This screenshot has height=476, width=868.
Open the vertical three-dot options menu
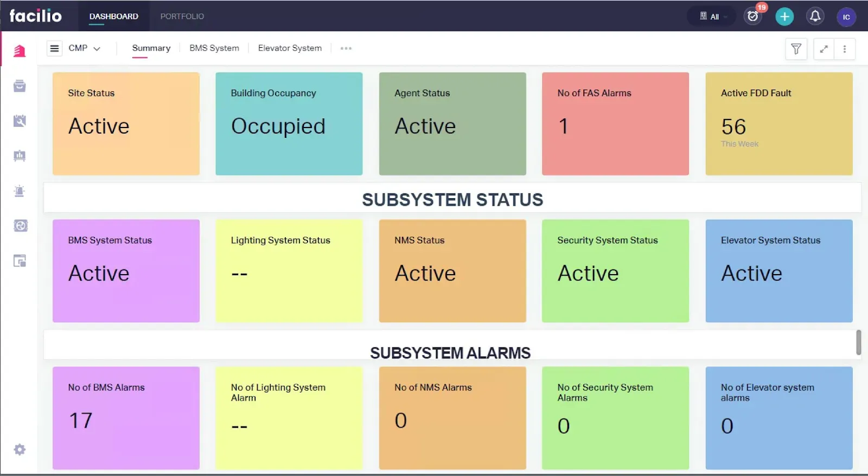(x=844, y=49)
